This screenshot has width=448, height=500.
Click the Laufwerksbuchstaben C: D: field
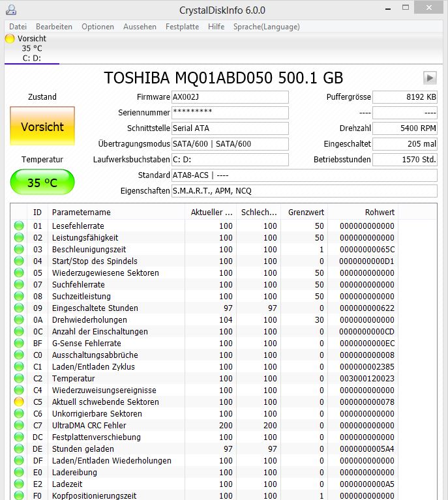pyautogui.click(x=230, y=160)
